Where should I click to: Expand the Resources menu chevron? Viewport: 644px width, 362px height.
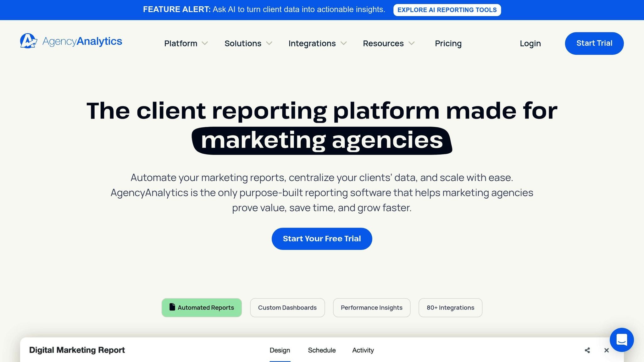(x=412, y=43)
